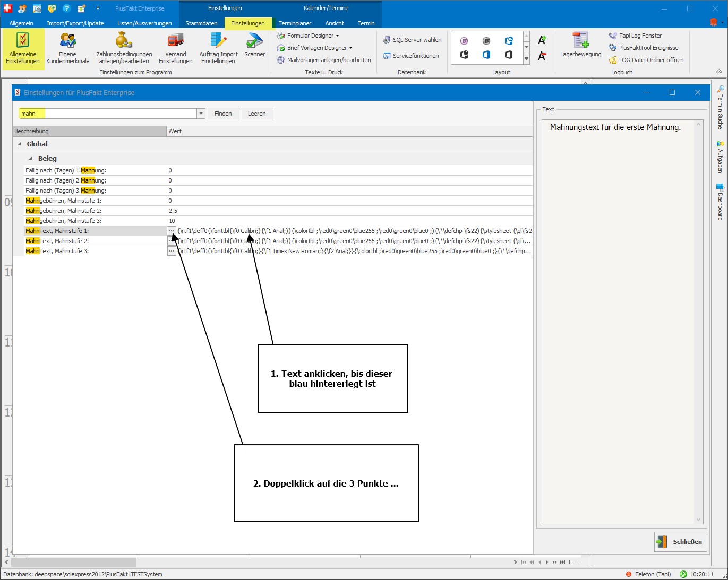The width and height of the screenshot is (728, 580).
Task: Decrease font size with A minus
Action: click(x=542, y=56)
